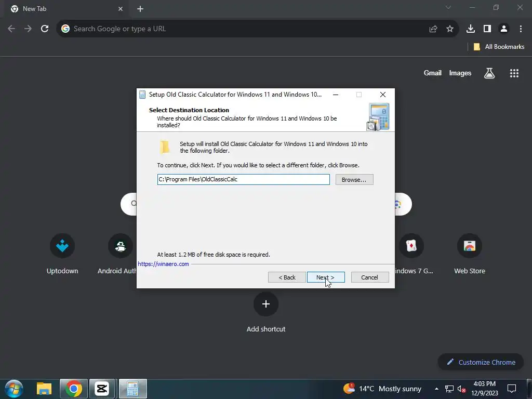Reload the current Chrome page
This screenshot has height=399, width=532.
(x=45, y=29)
